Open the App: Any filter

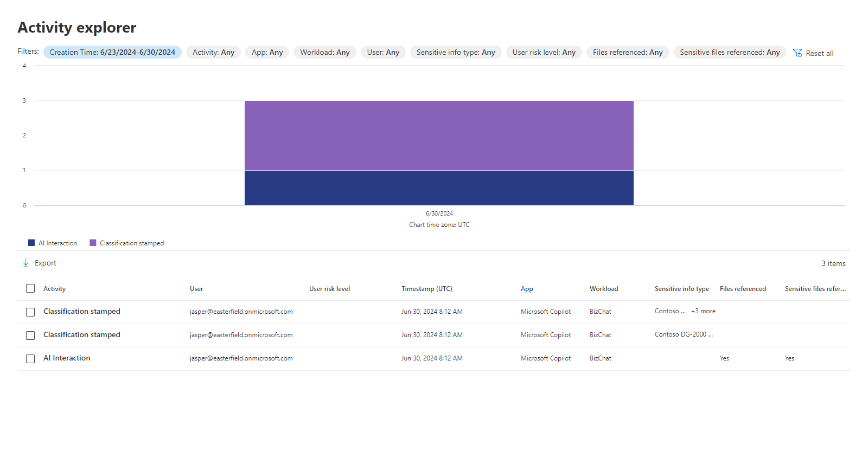pos(267,52)
